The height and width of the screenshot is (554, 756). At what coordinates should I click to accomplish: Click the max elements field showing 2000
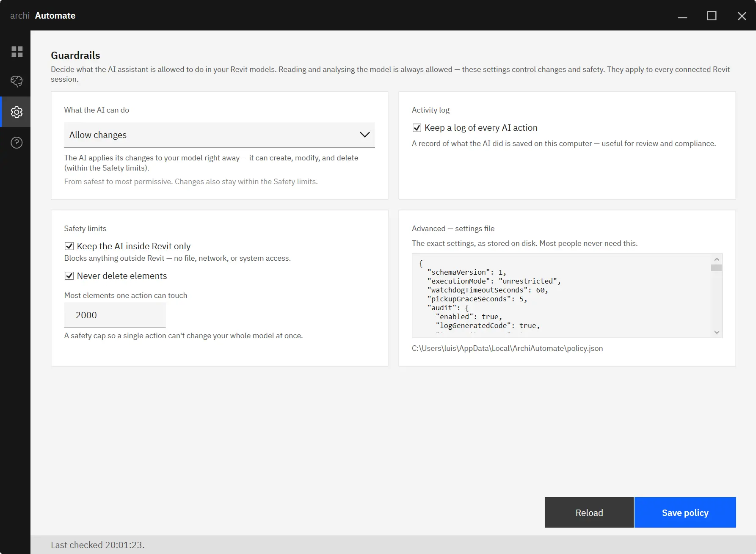coord(115,315)
